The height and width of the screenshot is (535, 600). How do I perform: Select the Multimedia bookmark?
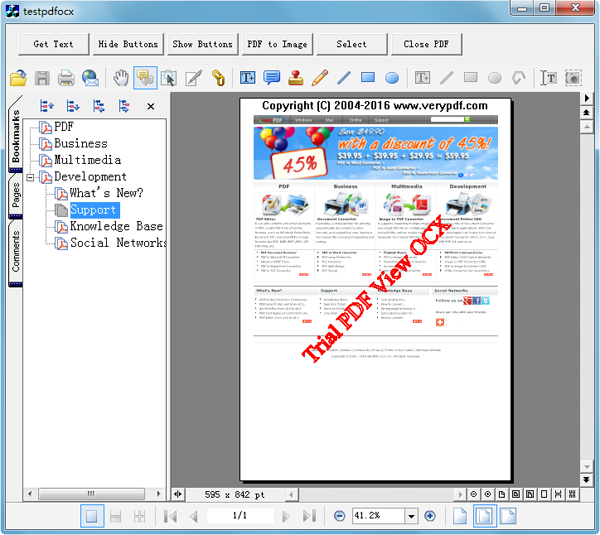point(88,160)
